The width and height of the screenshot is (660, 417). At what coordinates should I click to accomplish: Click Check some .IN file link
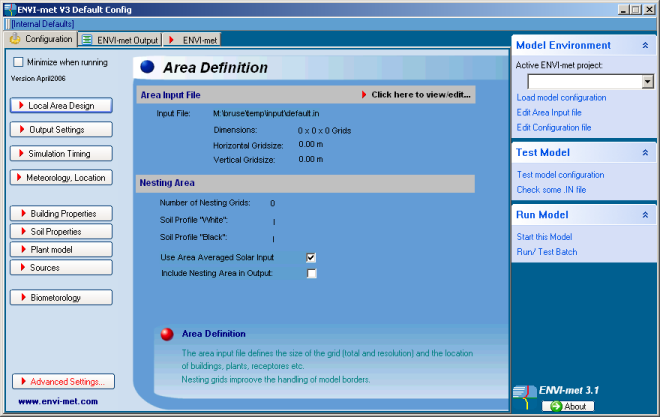(x=551, y=190)
